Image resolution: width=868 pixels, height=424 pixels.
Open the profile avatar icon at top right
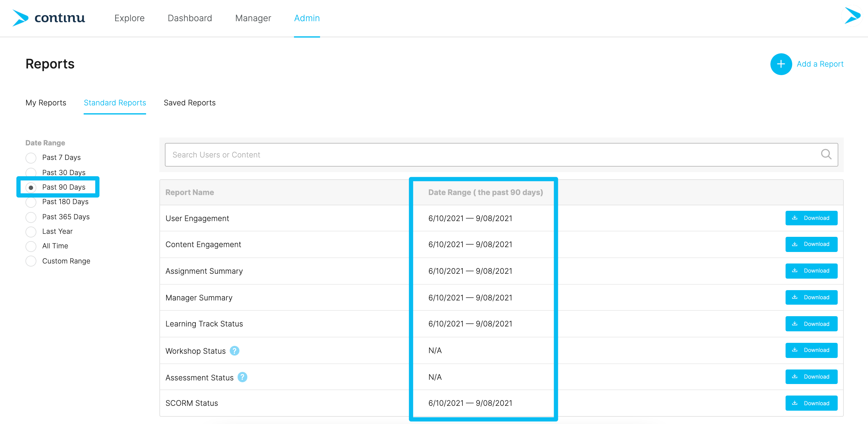click(852, 15)
